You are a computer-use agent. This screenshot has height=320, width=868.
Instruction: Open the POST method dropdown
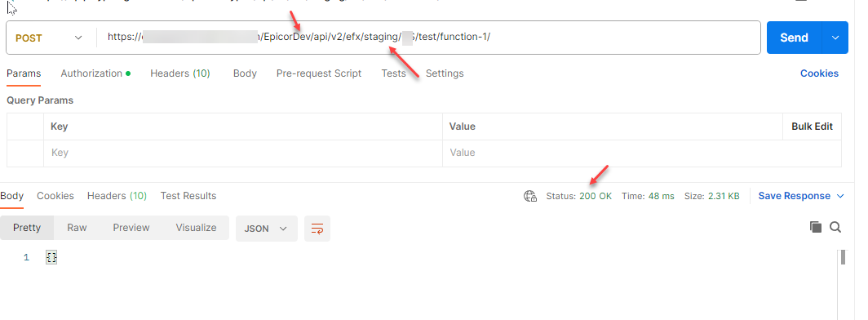click(50, 38)
